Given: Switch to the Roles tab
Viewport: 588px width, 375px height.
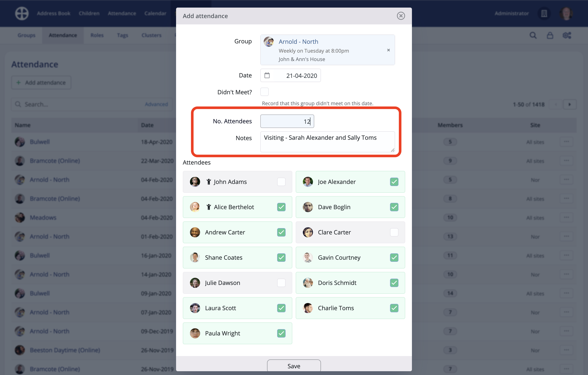Looking at the screenshot, I should click(x=97, y=35).
